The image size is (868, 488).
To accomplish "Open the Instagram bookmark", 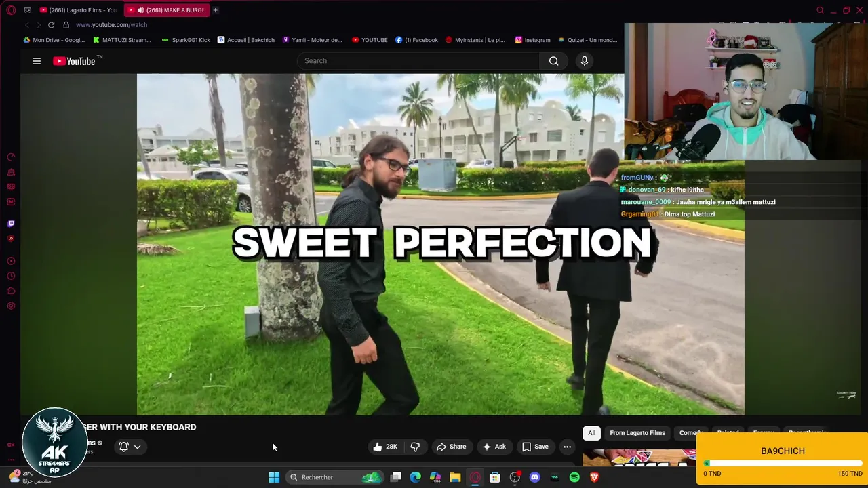I will click(532, 40).
